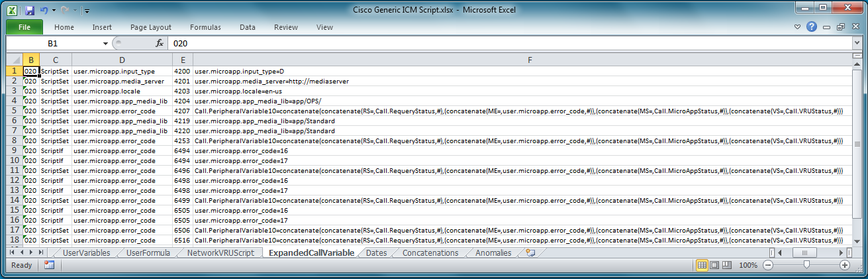Switch to the View ribbon tab
This screenshot has width=868, height=279.
pyautogui.click(x=324, y=27)
